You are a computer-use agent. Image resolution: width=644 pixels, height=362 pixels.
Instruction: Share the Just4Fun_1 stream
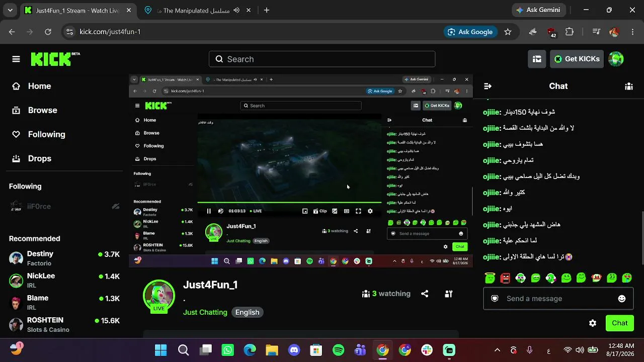pos(425,294)
